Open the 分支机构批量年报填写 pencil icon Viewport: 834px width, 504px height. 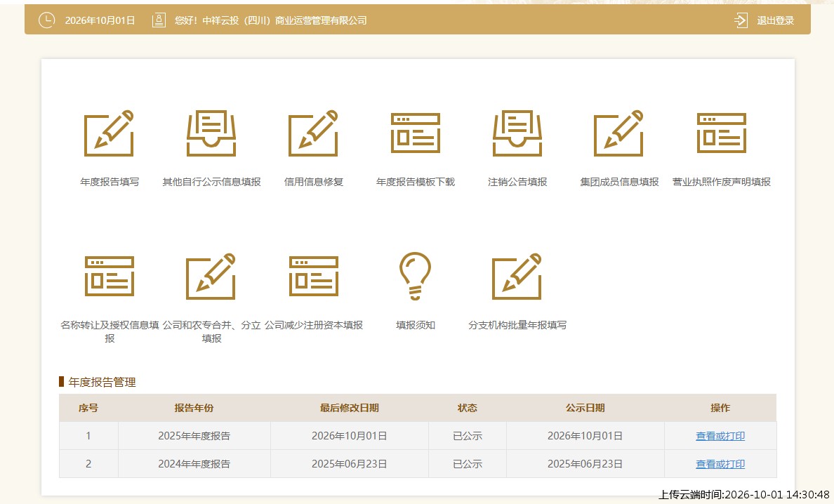coord(517,277)
